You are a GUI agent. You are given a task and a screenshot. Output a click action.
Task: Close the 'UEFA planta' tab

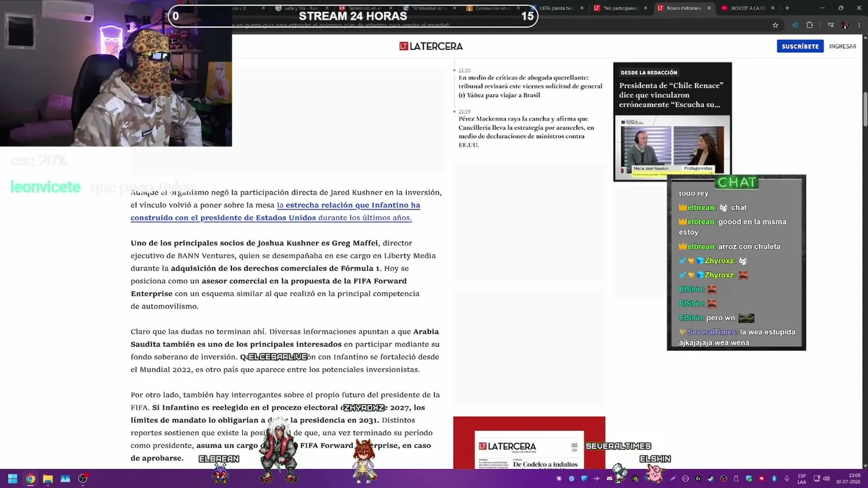582,8
